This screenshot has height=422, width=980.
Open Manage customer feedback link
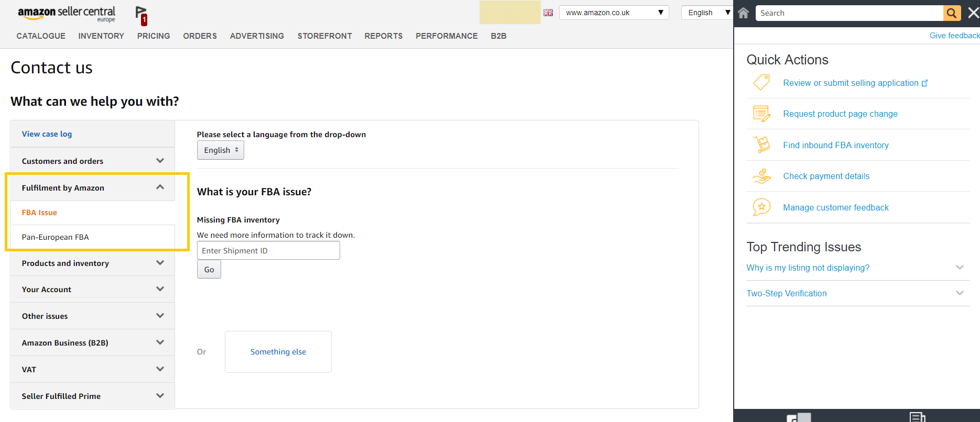tap(836, 207)
